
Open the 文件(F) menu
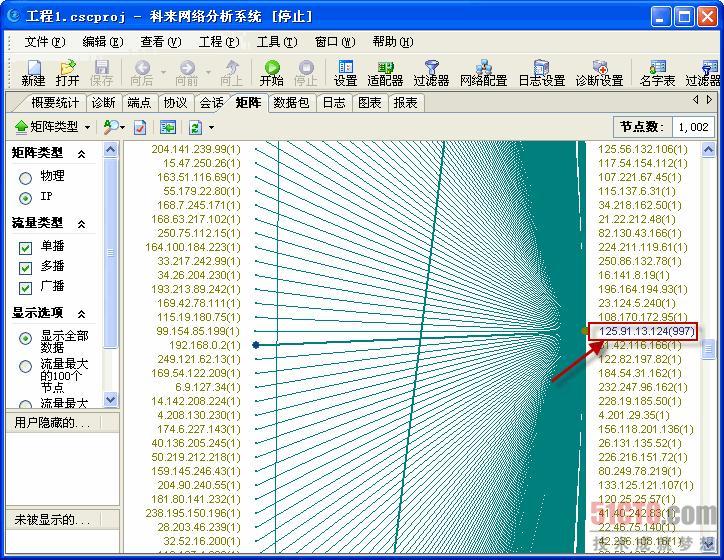tap(45, 42)
